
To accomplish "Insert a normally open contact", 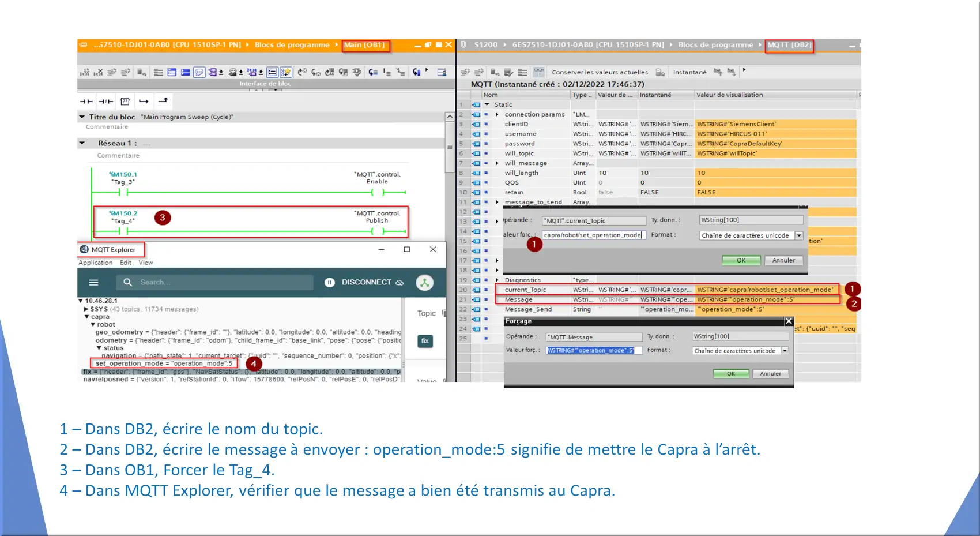I will coord(86,101).
